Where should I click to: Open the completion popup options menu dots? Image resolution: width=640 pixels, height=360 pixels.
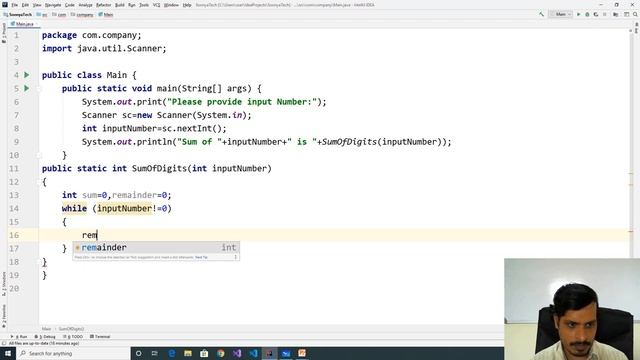tap(236, 258)
